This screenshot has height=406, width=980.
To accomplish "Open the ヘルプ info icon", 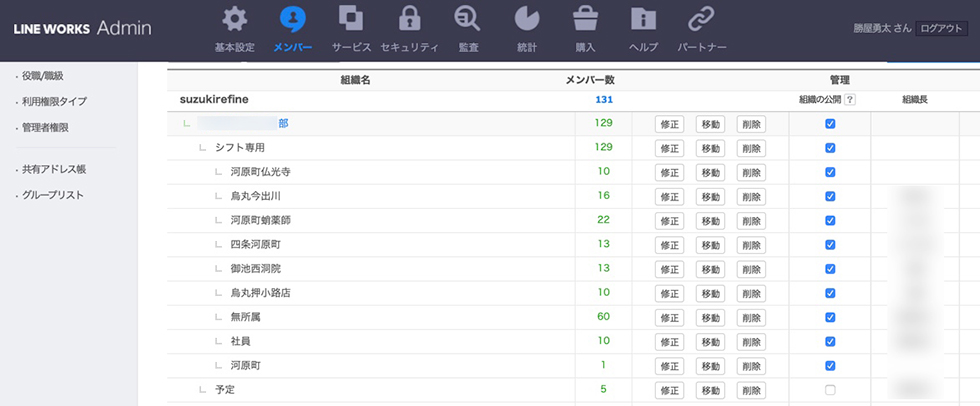I will pos(643,20).
